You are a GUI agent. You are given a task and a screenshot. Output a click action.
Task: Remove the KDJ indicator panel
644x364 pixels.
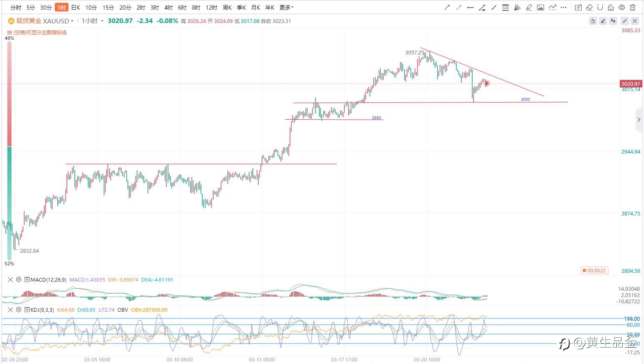(x=10, y=310)
